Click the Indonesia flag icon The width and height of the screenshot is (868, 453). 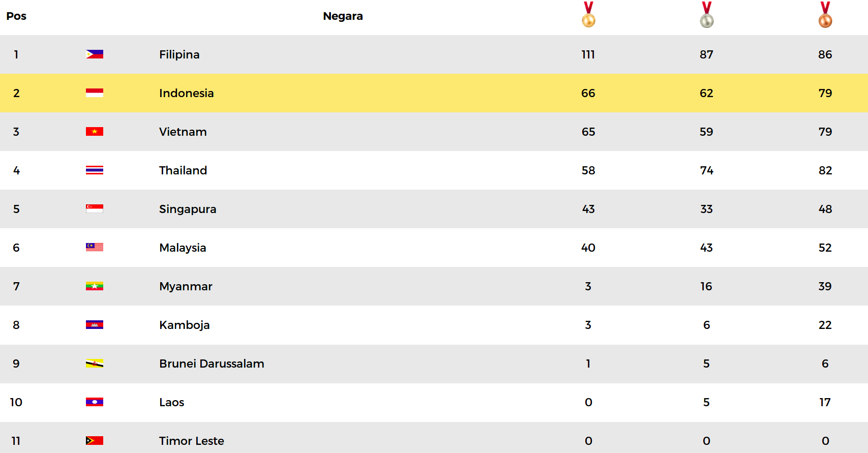click(x=95, y=93)
